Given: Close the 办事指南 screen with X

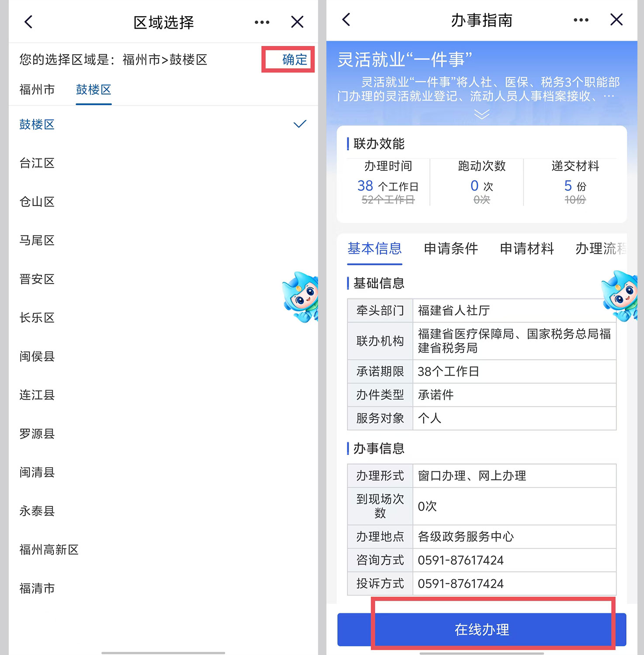Looking at the screenshot, I should (616, 20).
